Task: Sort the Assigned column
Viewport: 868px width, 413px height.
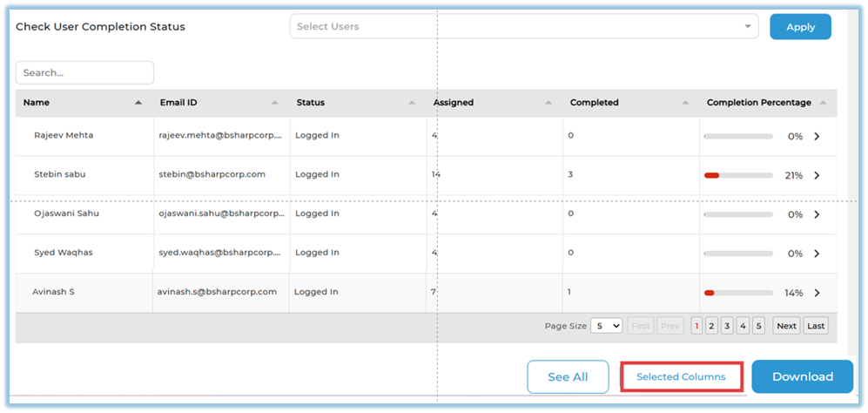Action: click(548, 103)
